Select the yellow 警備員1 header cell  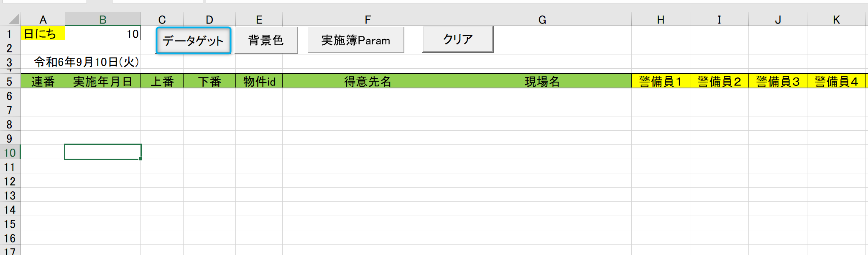coord(661,81)
